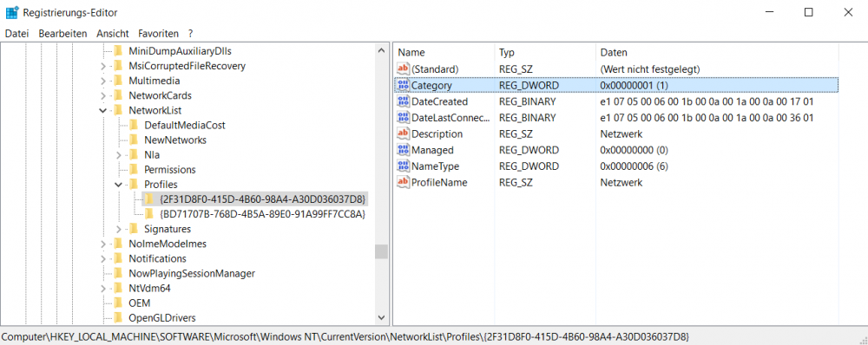Click the Signatures folder icon
The height and width of the screenshot is (345, 868).
pyautogui.click(x=133, y=229)
